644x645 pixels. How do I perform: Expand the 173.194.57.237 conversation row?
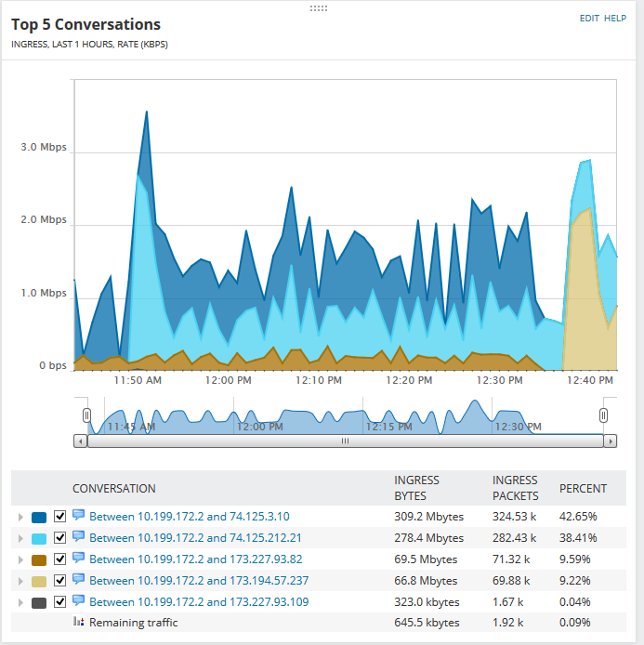click(20, 581)
